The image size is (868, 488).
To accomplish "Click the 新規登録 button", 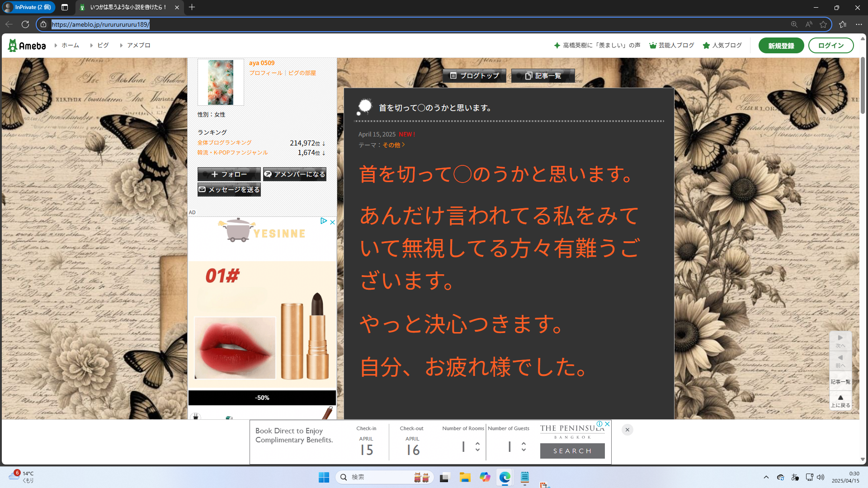I will point(781,46).
